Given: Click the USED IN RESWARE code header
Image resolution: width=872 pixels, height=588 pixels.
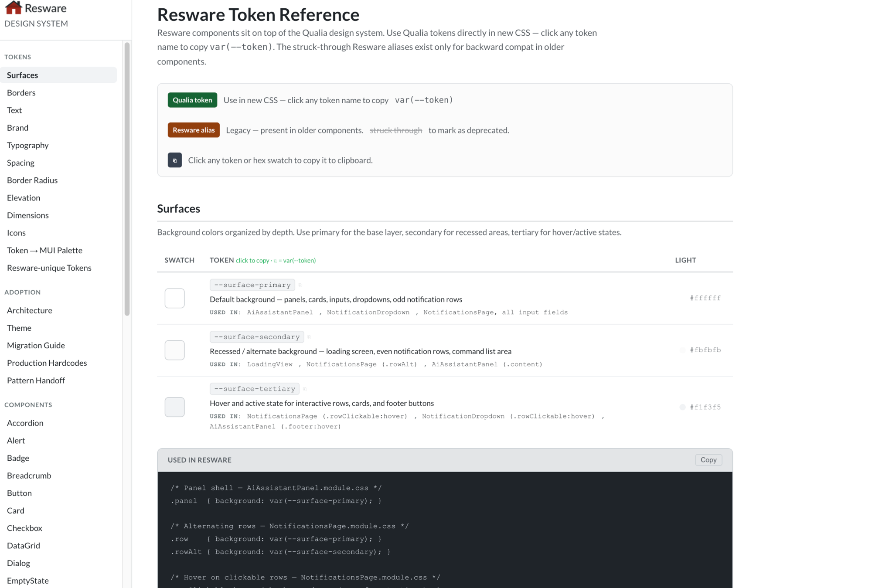Looking at the screenshot, I should tap(199, 460).
